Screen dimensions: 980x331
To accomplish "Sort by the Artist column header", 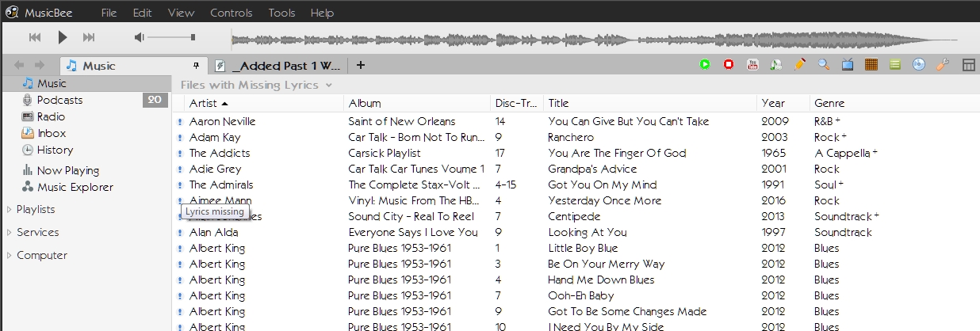I will pyautogui.click(x=264, y=103).
